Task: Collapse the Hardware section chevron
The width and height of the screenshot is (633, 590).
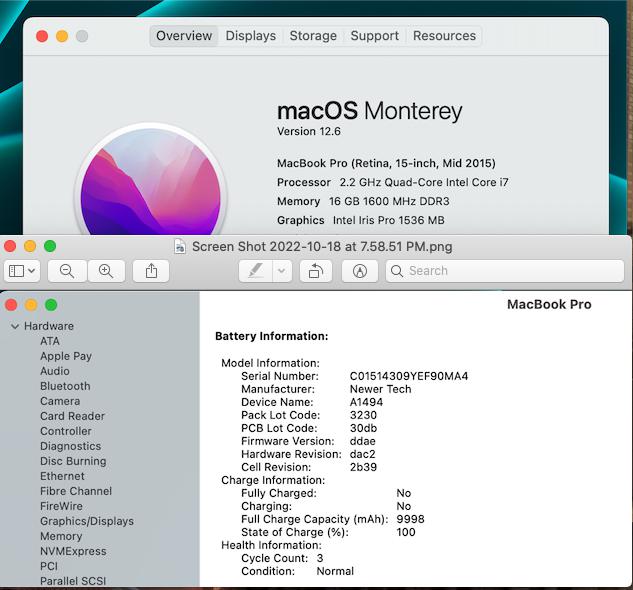Action: click(15, 326)
